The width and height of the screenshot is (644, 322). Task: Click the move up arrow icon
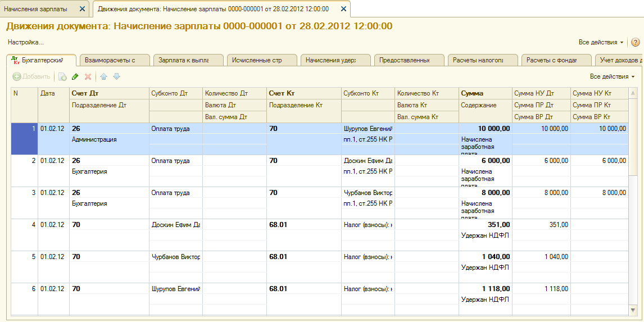103,76
